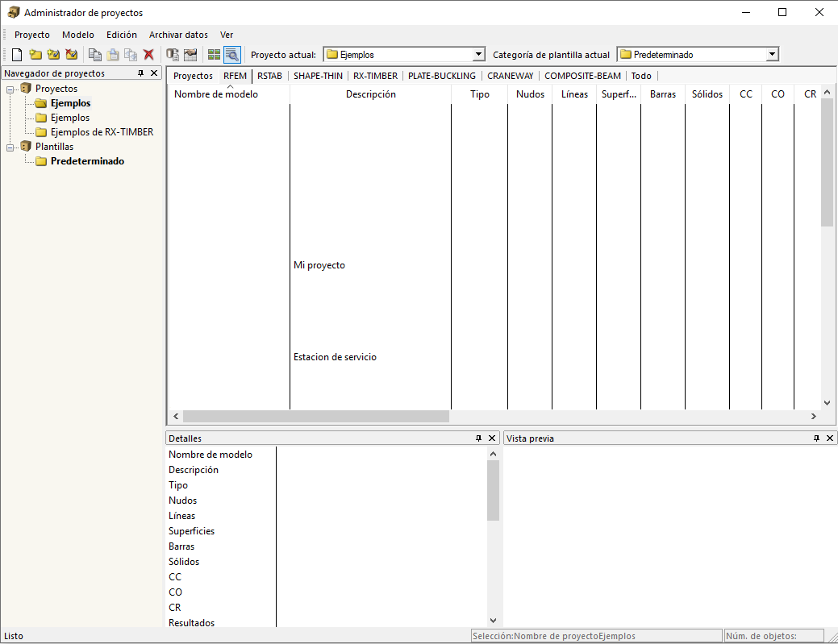Switch to thumbnail grid view icon
The height and width of the screenshot is (644, 838).
pos(214,55)
